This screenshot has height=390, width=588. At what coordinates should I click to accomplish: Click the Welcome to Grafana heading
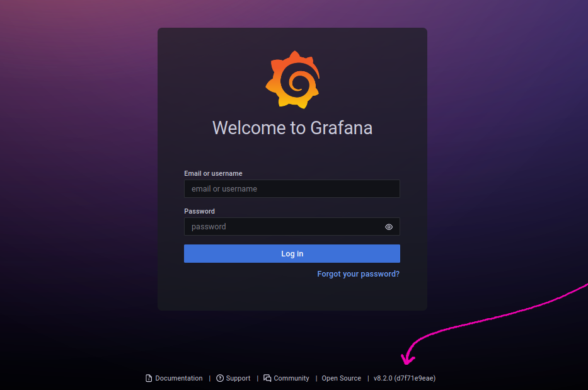(292, 128)
